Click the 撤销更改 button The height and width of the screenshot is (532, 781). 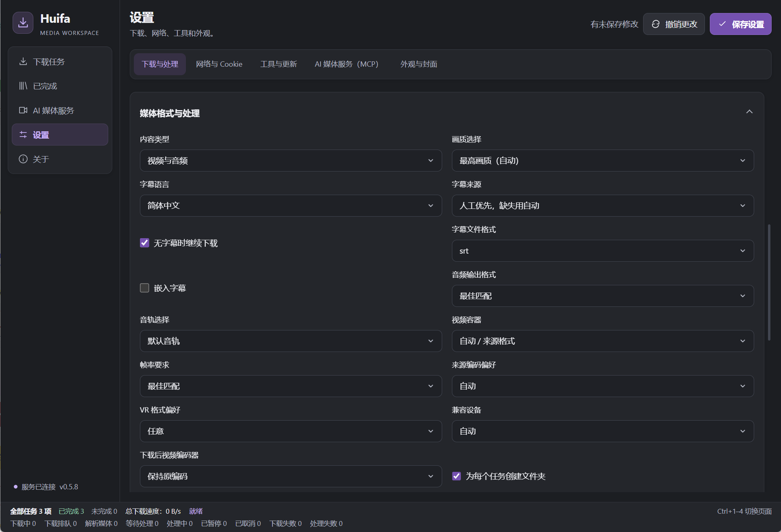(674, 24)
